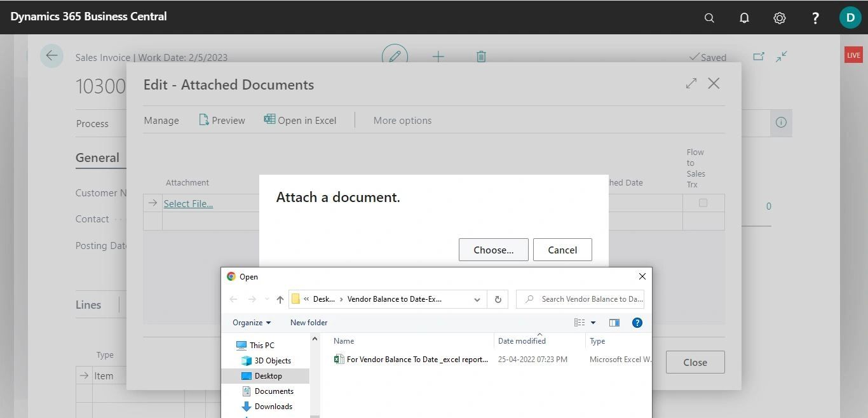Click the pencil edit icon on the invoice
Viewport: 868px width, 418px height.
tap(395, 56)
